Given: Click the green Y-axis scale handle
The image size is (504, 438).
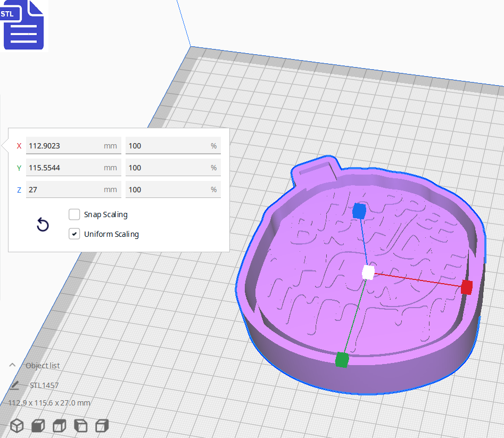Looking at the screenshot, I should [x=342, y=360].
